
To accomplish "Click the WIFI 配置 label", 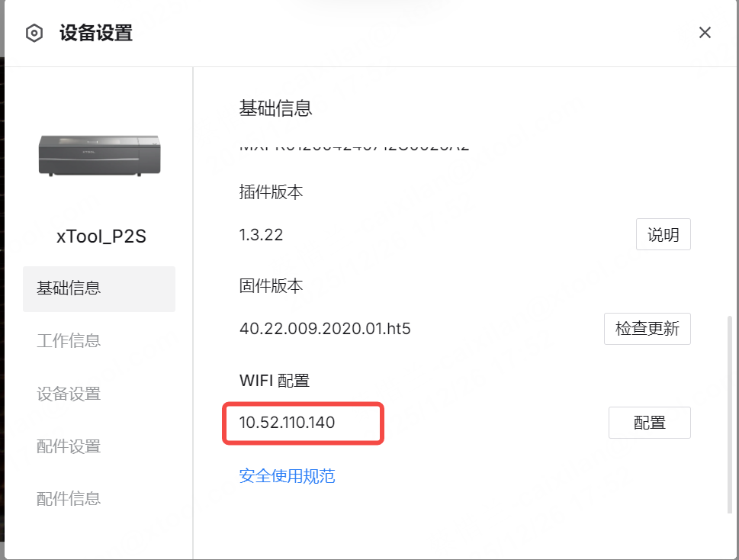I will pos(274,380).
